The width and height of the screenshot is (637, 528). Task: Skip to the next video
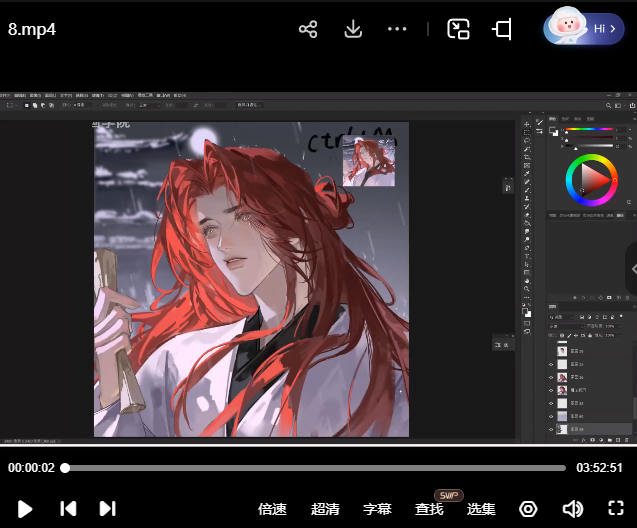[108, 508]
